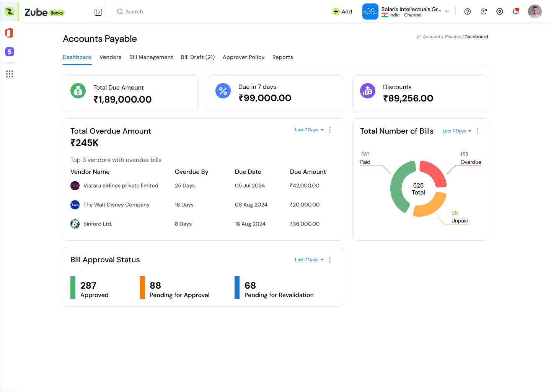Click the ₹89,256.00 discounts value

(x=408, y=98)
